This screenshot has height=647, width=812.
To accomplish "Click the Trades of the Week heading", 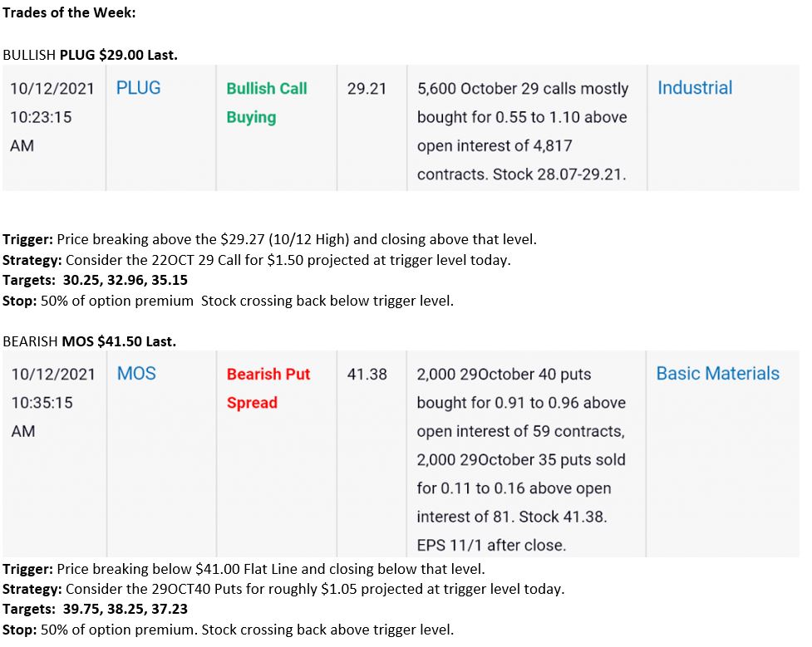I will tap(69, 12).
